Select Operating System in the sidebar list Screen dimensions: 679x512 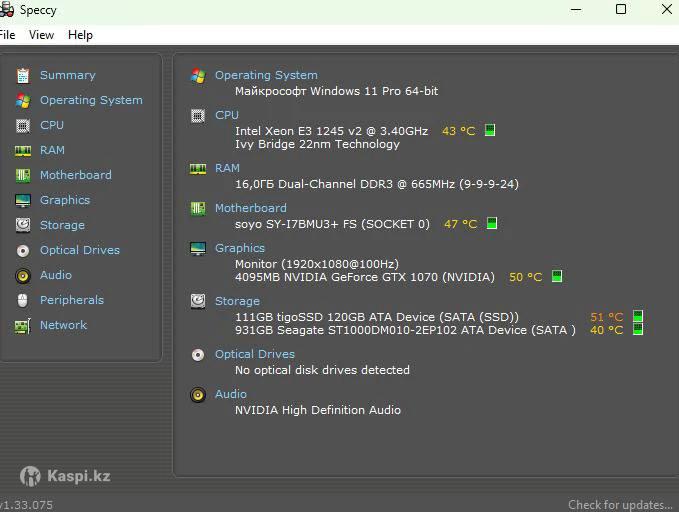(x=91, y=100)
